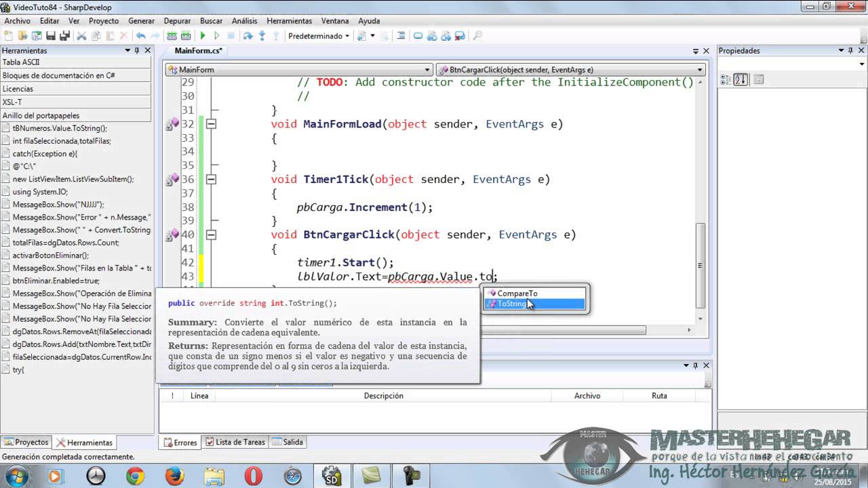Click the Cut scissors icon
This screenshot has width=868, height=488.
point(81,36)
